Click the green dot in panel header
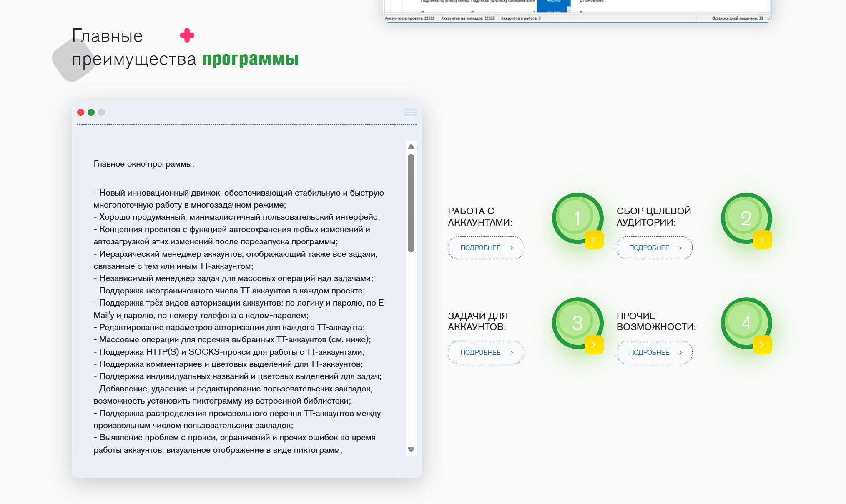The height and width of the screenshot is (504, 846). 91,112
